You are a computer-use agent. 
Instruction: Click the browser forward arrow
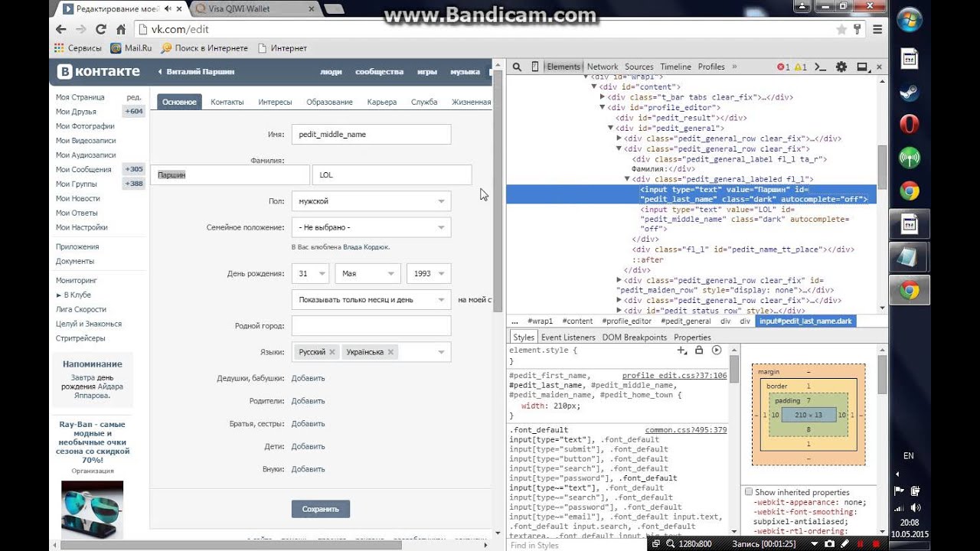81,29
